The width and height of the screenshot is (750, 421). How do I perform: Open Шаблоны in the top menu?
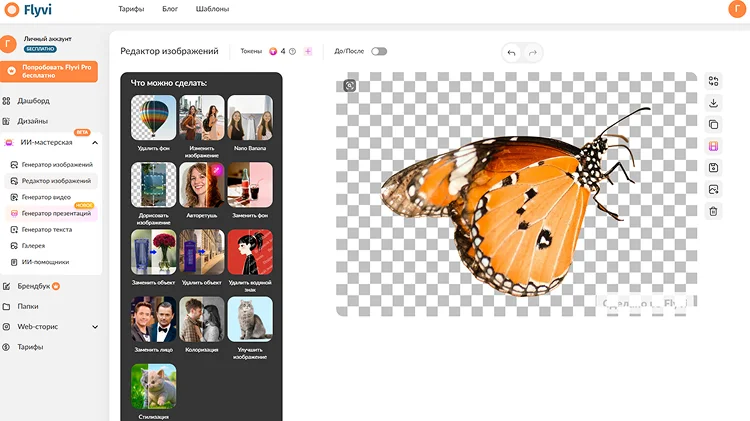tap(212, 9)
